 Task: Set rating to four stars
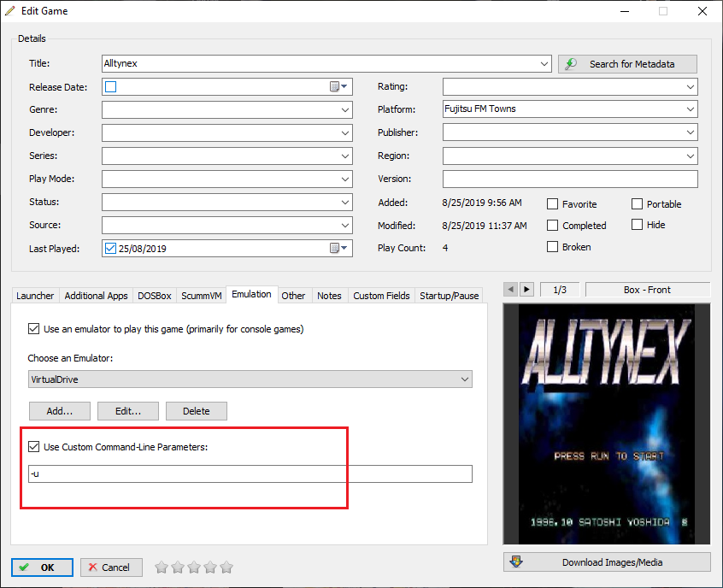click(x=210, y=567)
